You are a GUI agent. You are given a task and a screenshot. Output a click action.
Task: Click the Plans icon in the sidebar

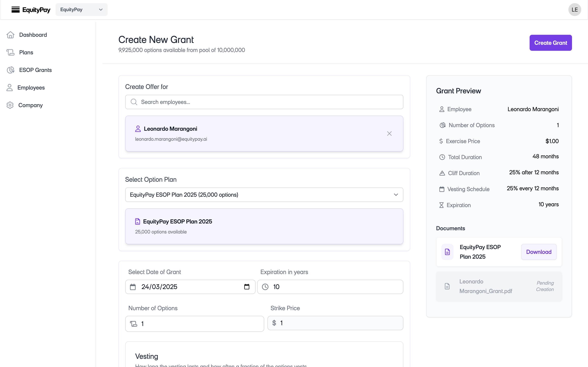click(10, 52)
